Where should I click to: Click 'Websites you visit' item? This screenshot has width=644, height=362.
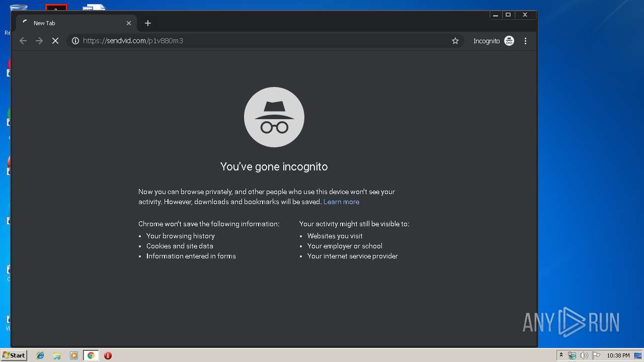click(x=335, y=236)
